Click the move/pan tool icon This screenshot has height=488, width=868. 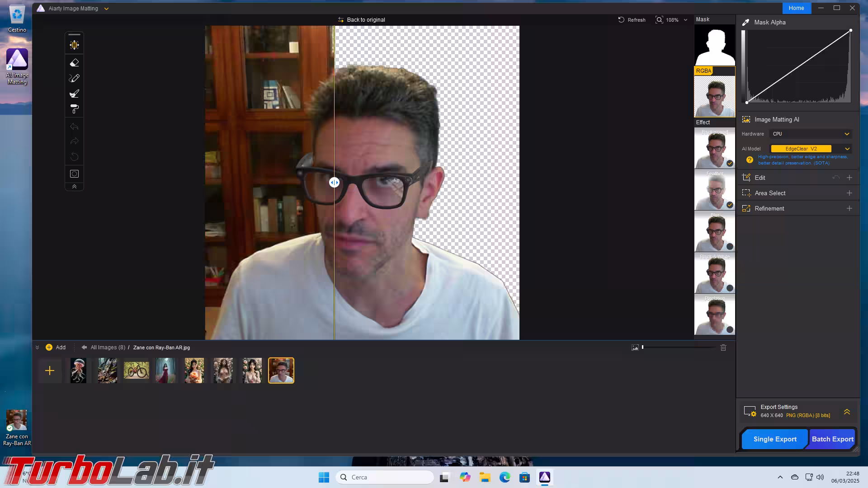pos(75,45)
